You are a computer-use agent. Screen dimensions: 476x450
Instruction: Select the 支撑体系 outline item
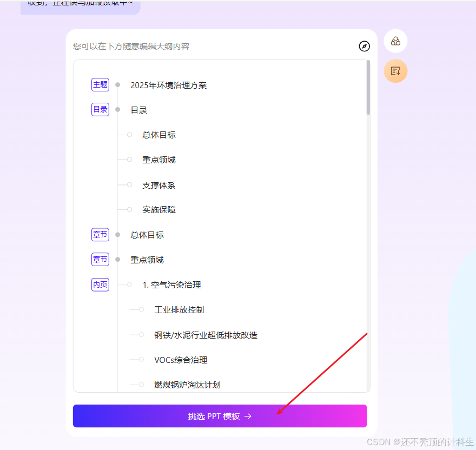(159, 185)
